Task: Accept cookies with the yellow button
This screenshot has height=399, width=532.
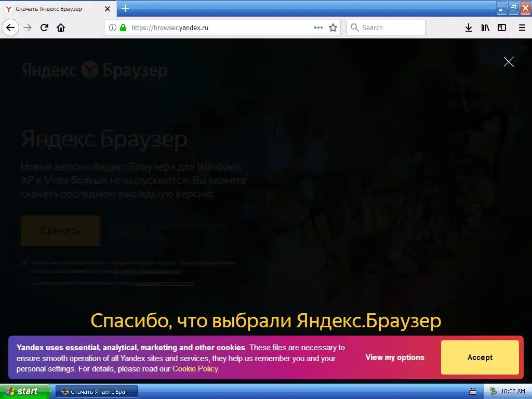Action: pyautogui.click(x=480, y=357)
